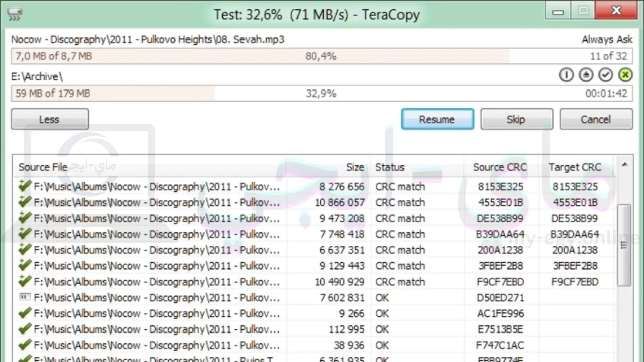This screenshot has height=362, width=644.
Task: Click Source CRC value D50ED271
Action: [x=500, y=298]
